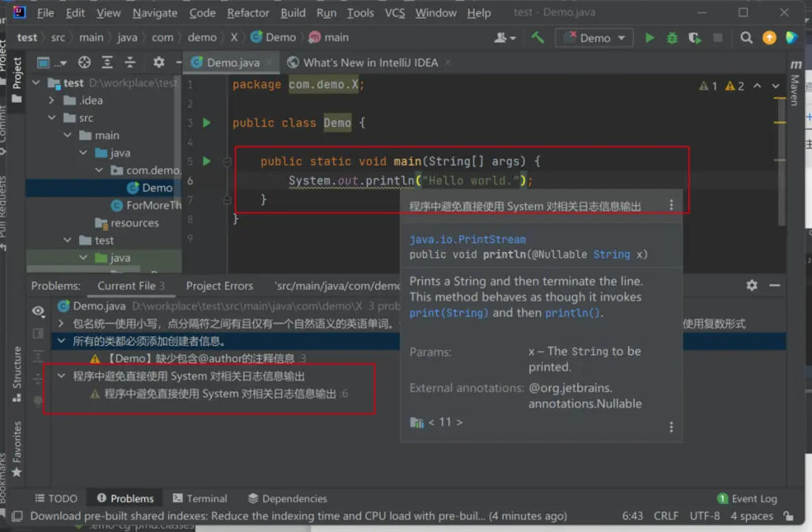812x532 pixels.
Task: Open Search Everywhere magnifier icon
Action: point(746,38)
